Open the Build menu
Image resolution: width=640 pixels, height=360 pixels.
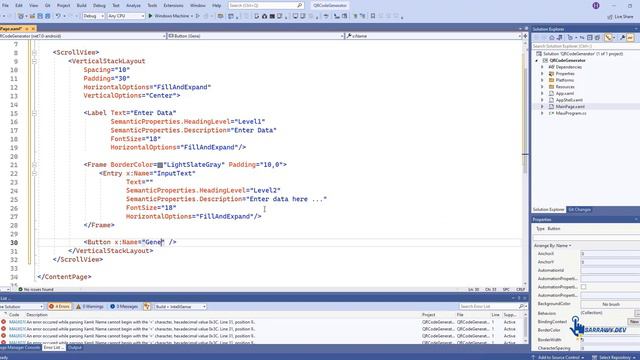(82, 6)
